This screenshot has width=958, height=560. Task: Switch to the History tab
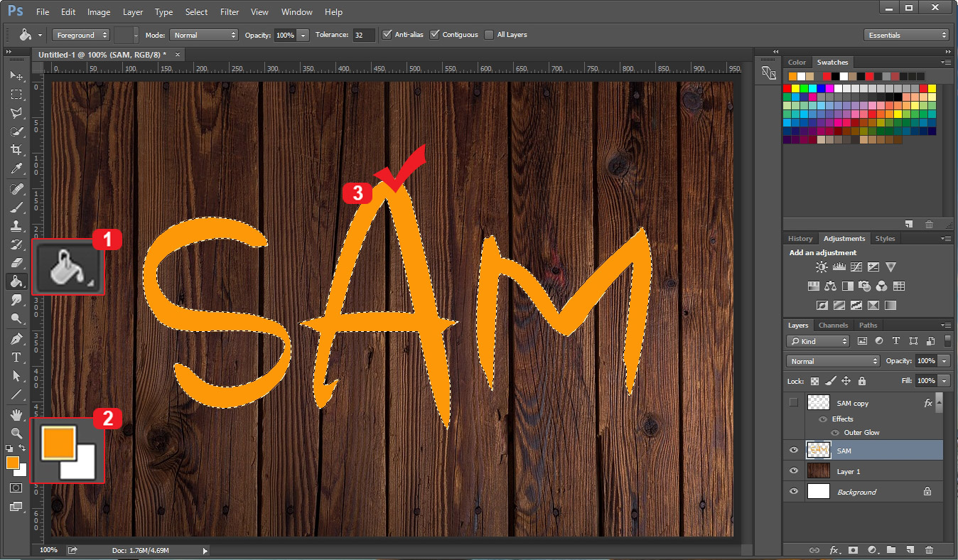click(800, 239)
